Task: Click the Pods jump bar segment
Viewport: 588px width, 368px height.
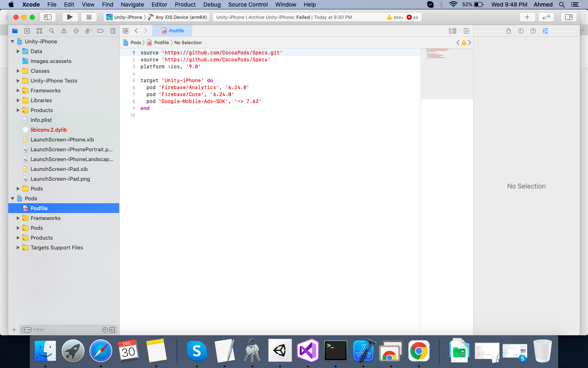Action: tap(132, 43)
